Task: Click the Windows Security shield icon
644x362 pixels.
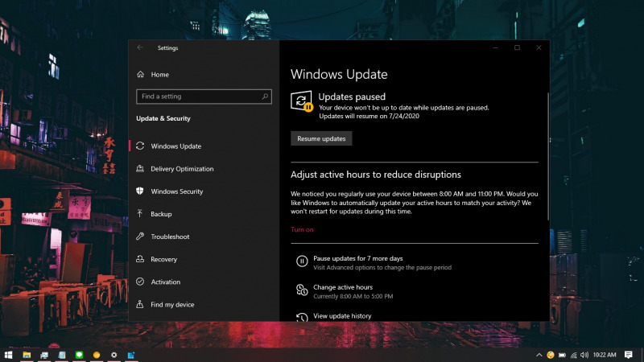Action: pyautogui.click(x=140, y=191)
